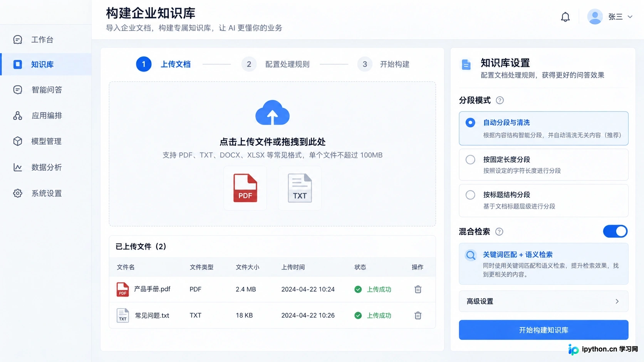Select 按固定长度分段 radio option

click(x=470, y=160)
